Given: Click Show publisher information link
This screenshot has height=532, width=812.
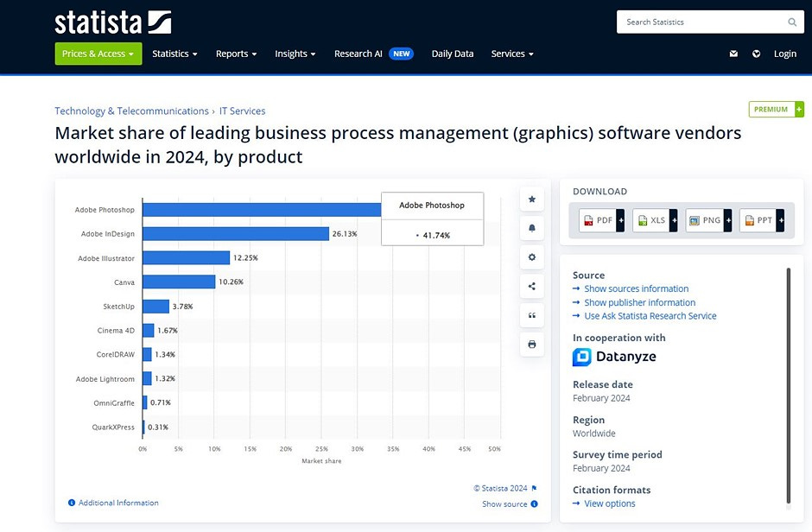Looking at the screenshot, I should [x=639, y=302].
